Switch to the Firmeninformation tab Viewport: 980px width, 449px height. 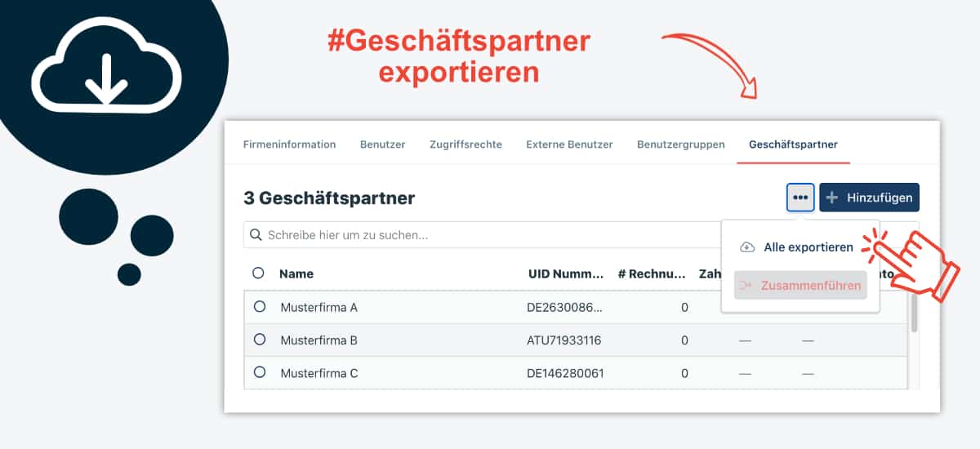click(289, 144)
